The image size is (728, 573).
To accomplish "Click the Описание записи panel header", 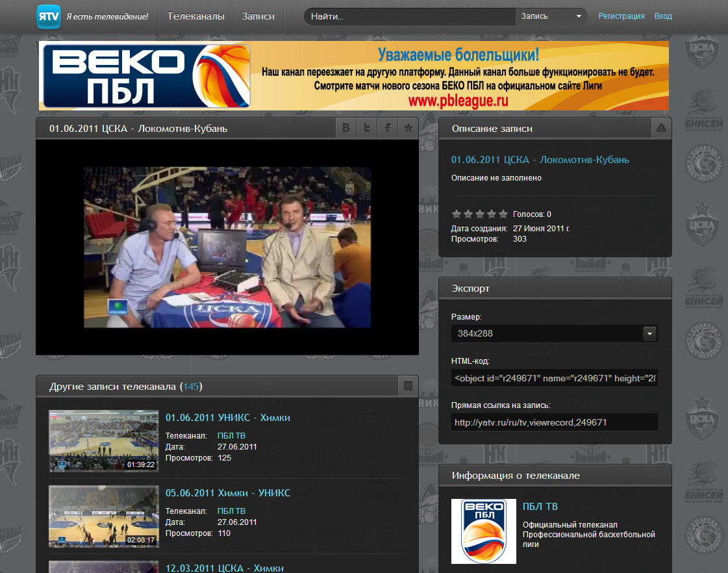I will [x=545, y=128].
